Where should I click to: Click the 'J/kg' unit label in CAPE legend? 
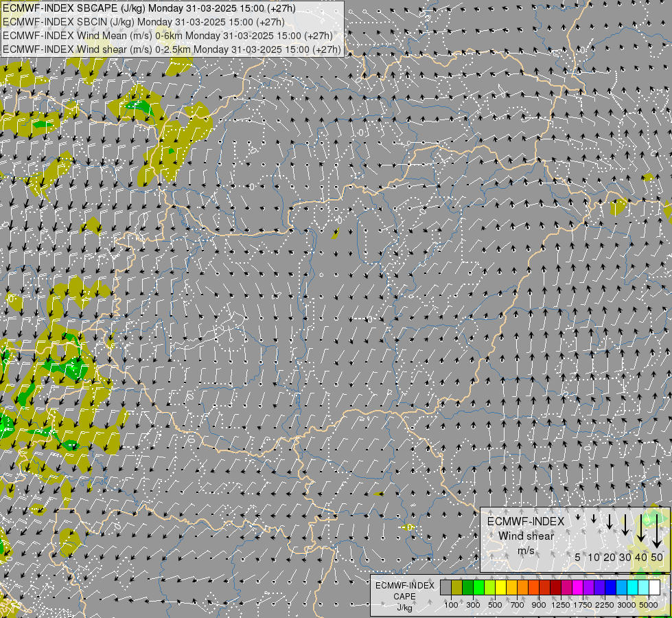404,608
